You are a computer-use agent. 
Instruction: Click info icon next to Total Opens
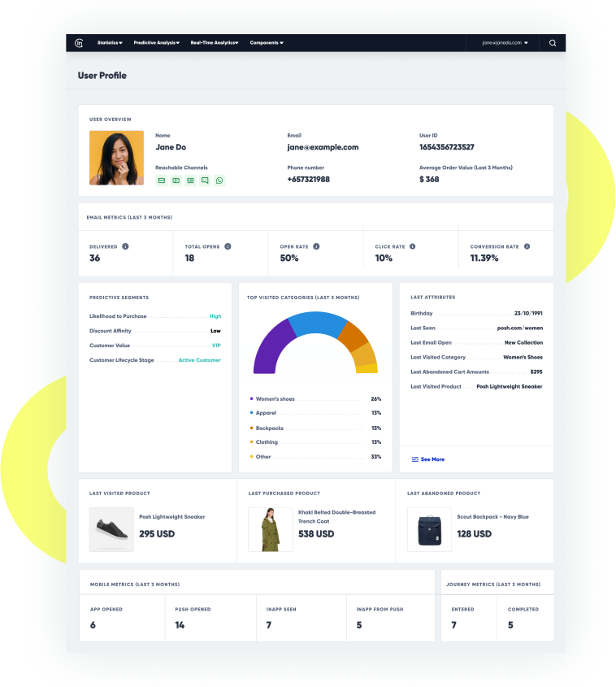click(x=228, y=246)
